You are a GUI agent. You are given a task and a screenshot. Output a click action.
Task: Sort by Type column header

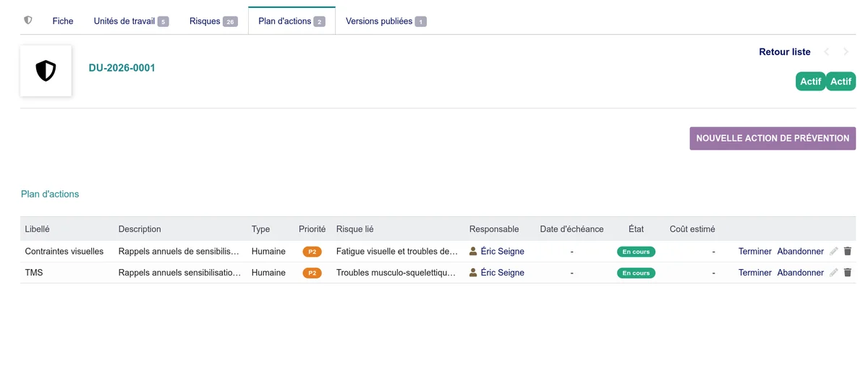pos(260,229)
